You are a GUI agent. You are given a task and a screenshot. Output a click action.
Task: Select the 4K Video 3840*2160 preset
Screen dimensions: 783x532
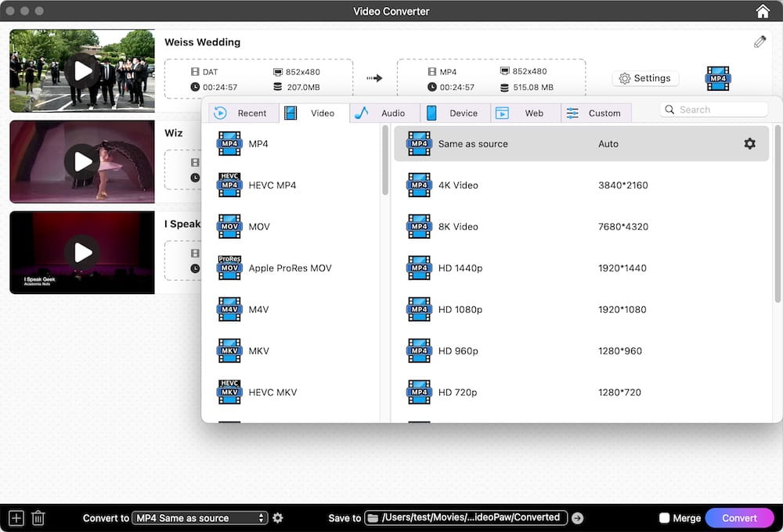click(470, 185)
